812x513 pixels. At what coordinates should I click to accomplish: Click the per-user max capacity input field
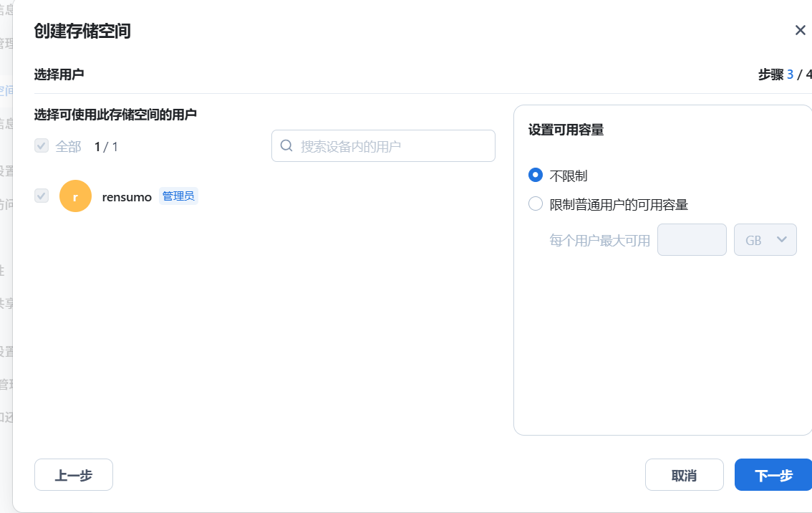tap(692, 239)
